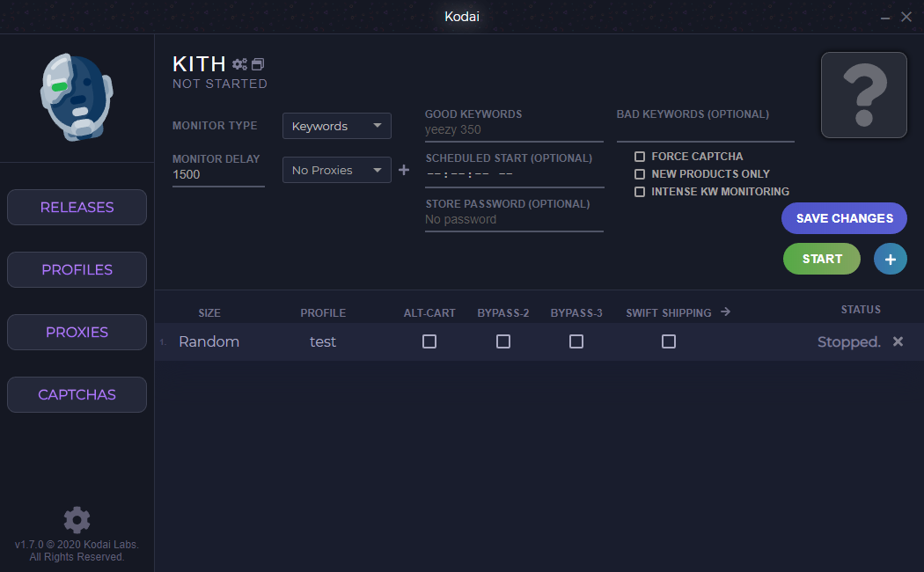
Task: Go to the Profiles section
Action: coord(77,270)
